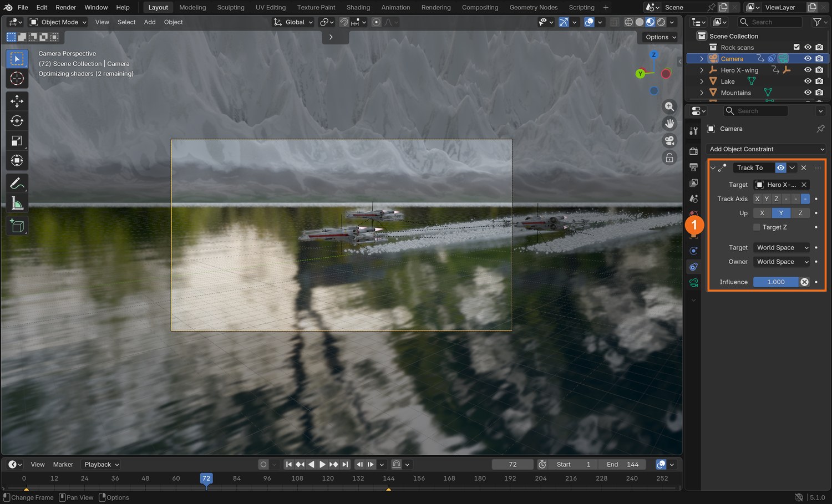Click the current frame number field
This screenshot has height=504, width=832.
click(x=513, y=465)
